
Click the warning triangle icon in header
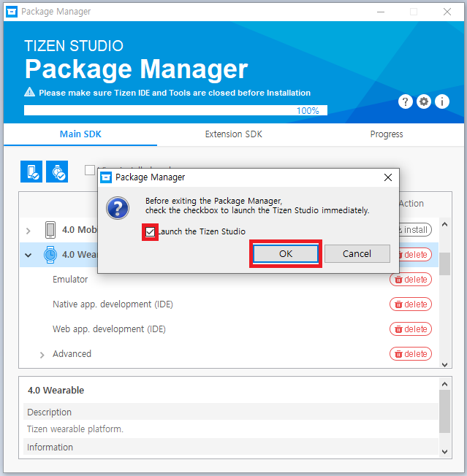pyautogui.click(x=29, y=92)
